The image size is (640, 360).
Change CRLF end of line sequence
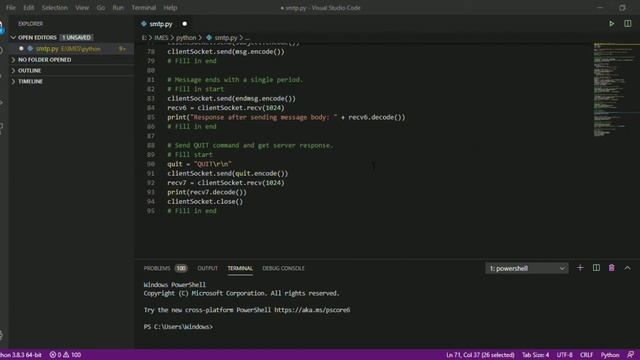(587, 355)
